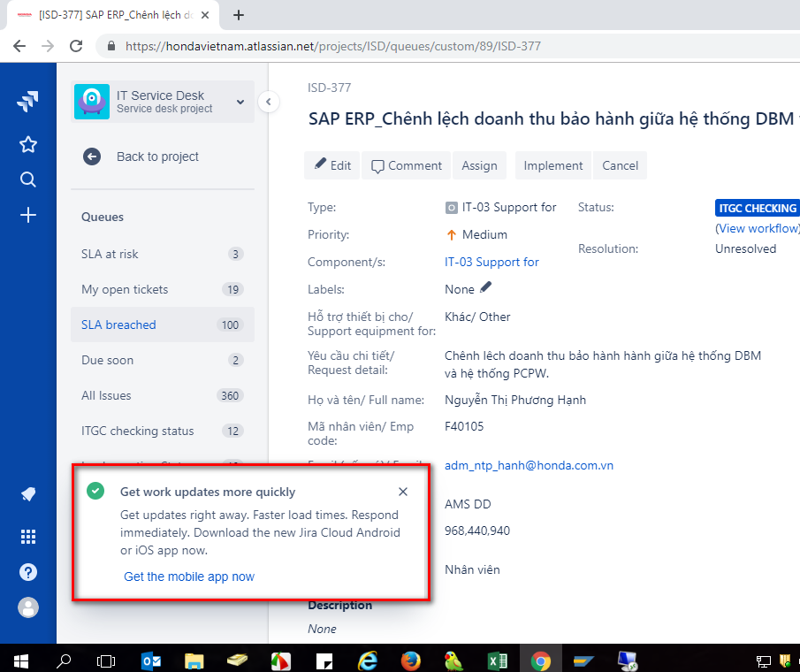Viewport: 800px width, 672px height.
Task: Open the SLA at risk queue
Action: tap(163, 254)
